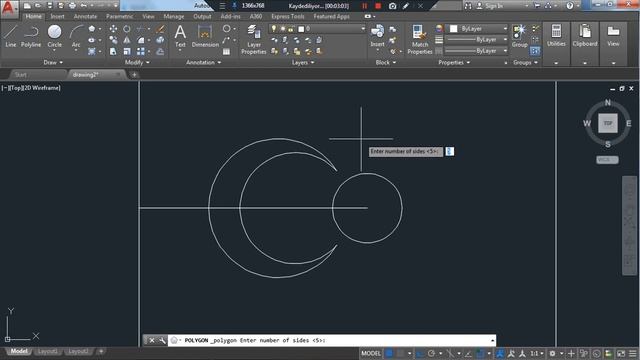This screenshot has height=360, width=640.
Task: Click the Array tool icon
Action: pyautogui.click(x=140, y=51)
